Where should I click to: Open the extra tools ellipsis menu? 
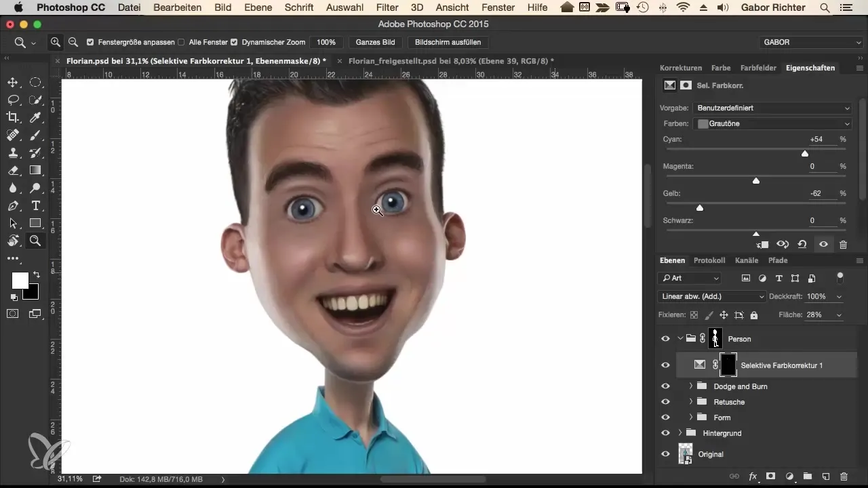tap(13, 258)
